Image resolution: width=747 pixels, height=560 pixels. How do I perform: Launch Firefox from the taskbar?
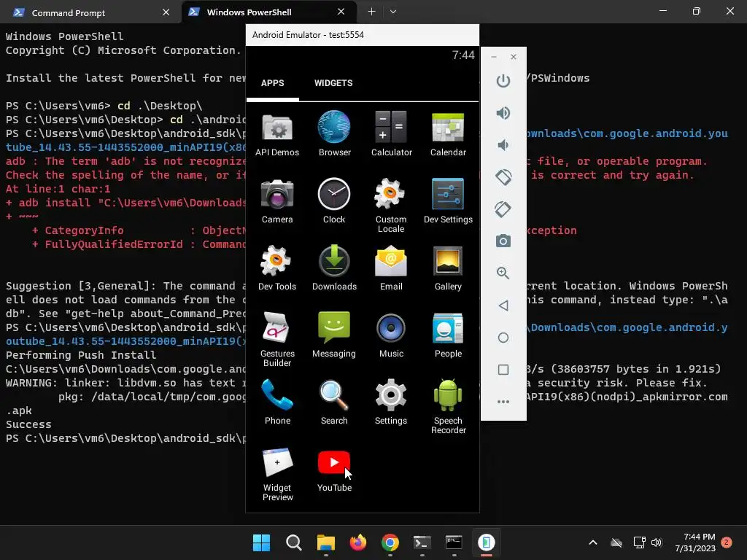pos(357,542)
